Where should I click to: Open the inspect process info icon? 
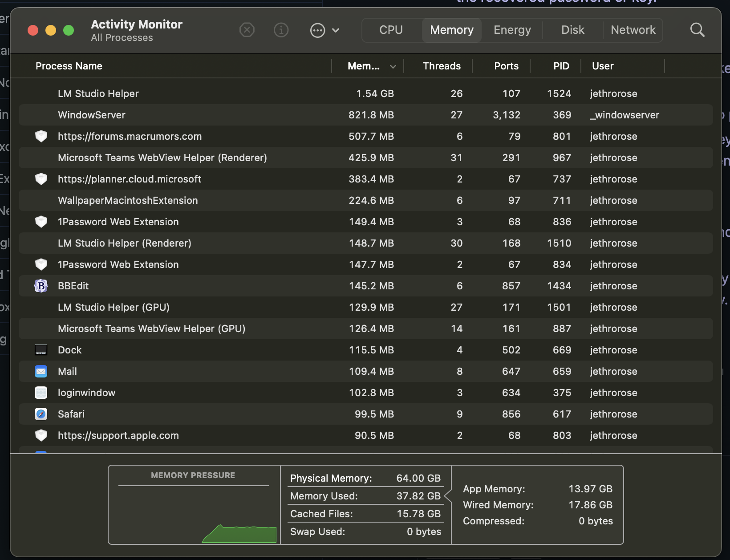coord(281,30)
